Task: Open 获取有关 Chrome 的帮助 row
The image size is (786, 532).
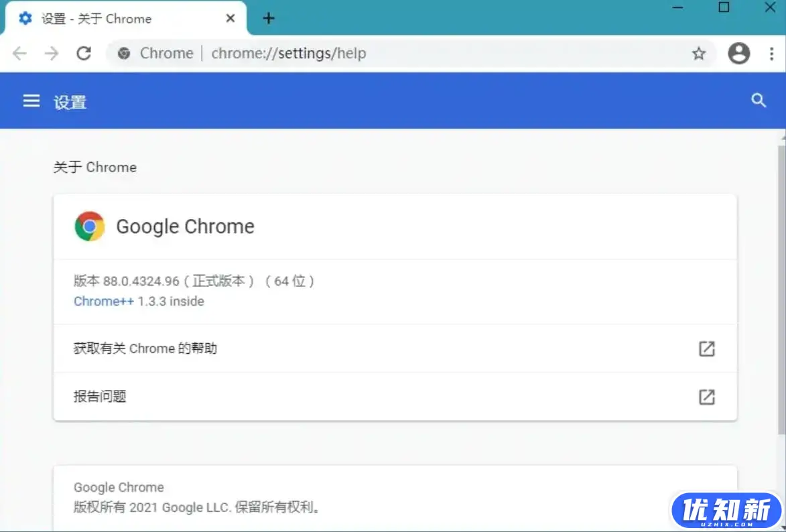Action: tap(145, 348)
